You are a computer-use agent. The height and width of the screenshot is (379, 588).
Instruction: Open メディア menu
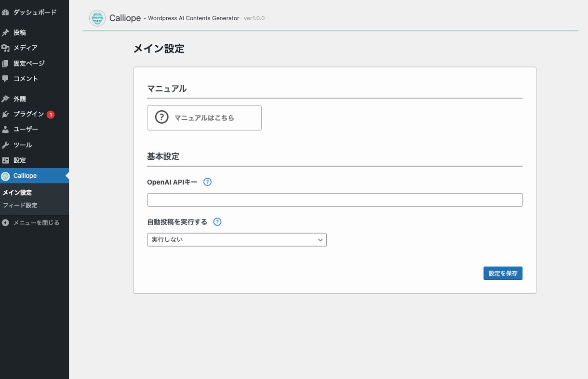coord(34,48)
